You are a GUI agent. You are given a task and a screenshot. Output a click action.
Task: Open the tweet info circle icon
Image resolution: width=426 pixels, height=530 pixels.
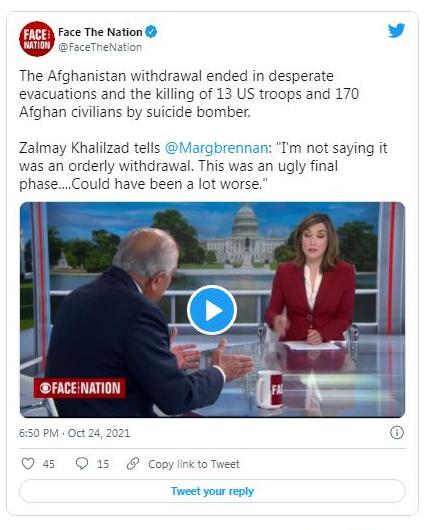pyautogui.click(x=397, y=433)
